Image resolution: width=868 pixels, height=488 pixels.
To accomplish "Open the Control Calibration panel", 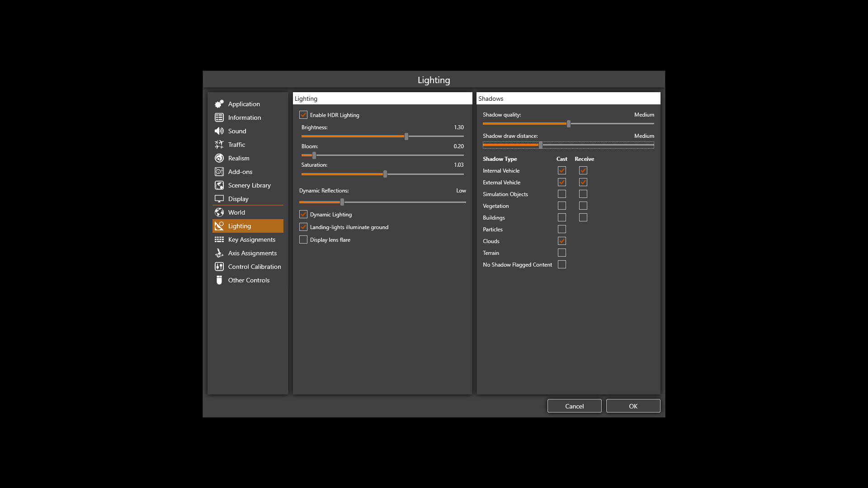I will coord(254,266).
